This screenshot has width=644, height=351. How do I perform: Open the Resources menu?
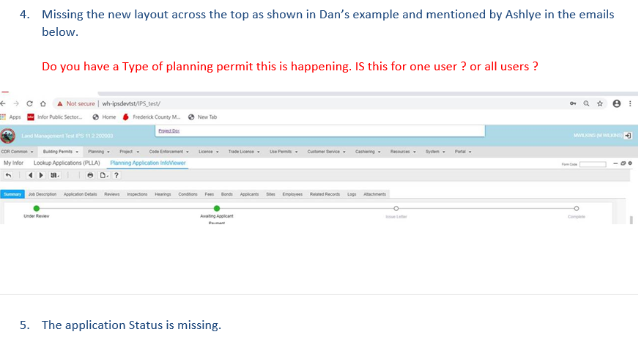tap(403, 152)
